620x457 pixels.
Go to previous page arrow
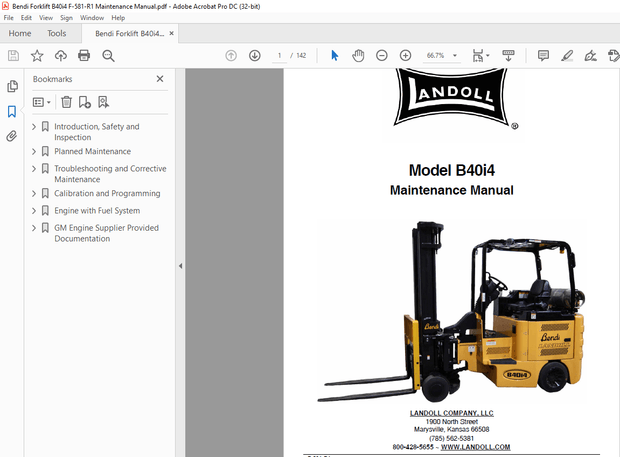pyautogui.click(x=231, y=56)
